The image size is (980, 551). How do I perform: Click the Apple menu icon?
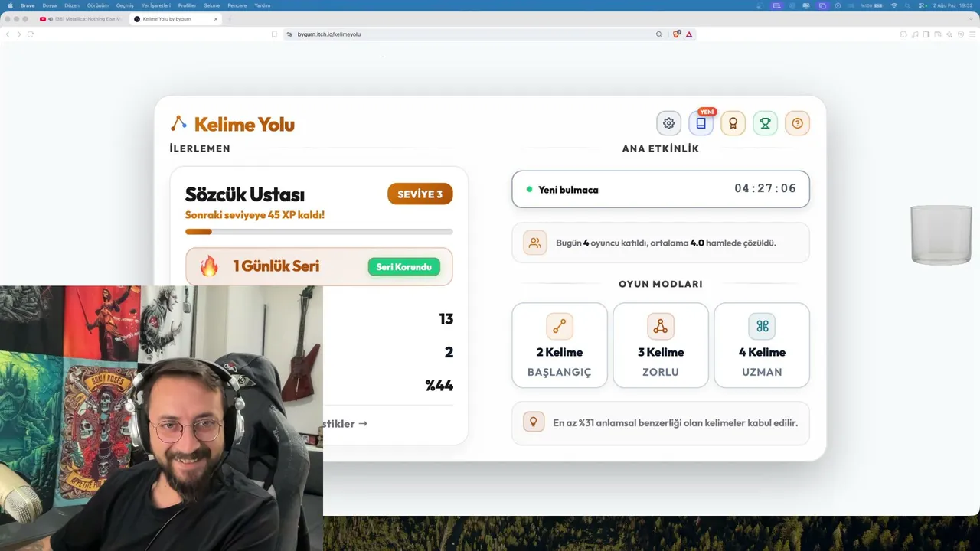[x=9, y=5]
